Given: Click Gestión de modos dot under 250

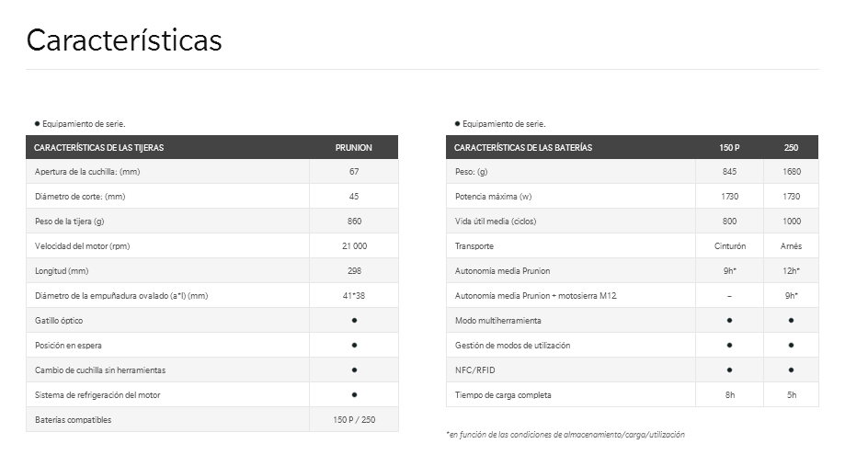Looking at the screenshot, I should (x=791, y=345).
